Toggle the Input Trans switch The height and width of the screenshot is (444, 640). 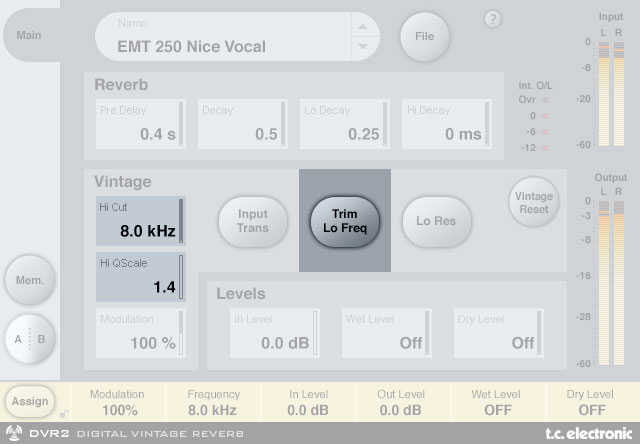(x=252, y=220)
